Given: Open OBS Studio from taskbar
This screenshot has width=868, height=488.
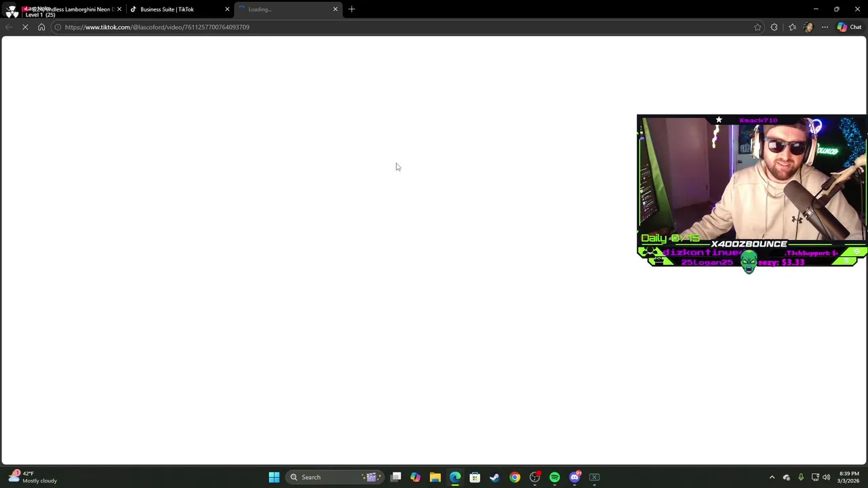Looking at the screenshot, I should 534,477.
